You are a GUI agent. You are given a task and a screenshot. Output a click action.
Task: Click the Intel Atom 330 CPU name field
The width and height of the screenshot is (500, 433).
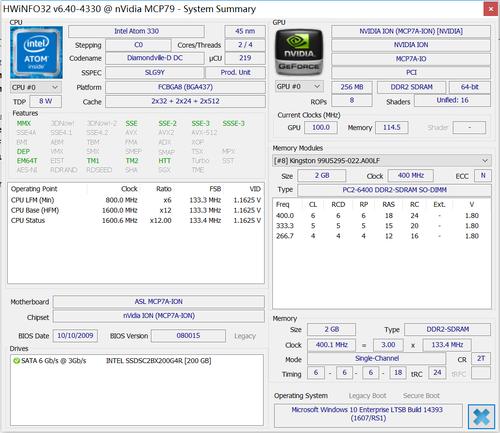coord(136,31)
